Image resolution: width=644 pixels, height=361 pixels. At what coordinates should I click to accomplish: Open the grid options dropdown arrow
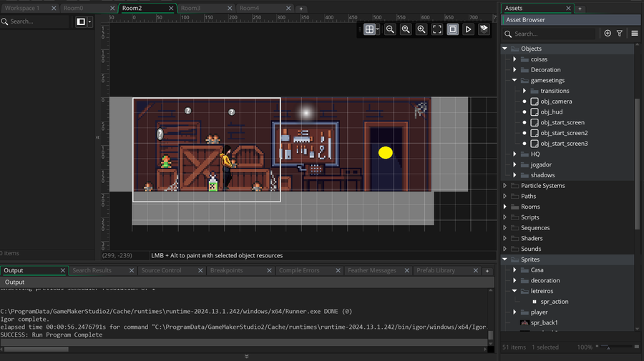tap(377, 29)
